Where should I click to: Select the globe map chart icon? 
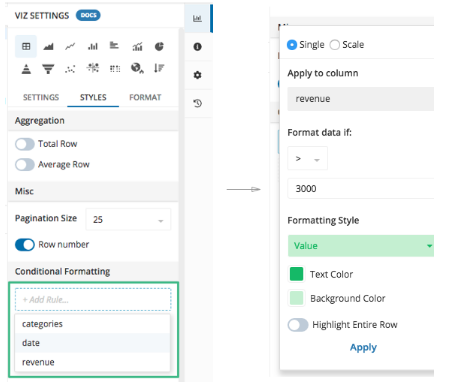(x=137, y=68)
